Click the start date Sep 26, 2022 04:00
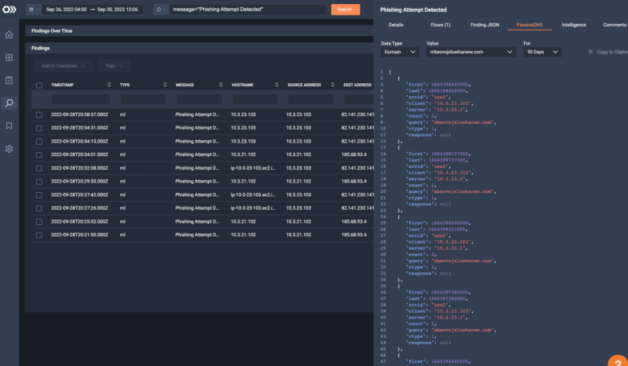The image size is (628, 366). tap(66, 10)
